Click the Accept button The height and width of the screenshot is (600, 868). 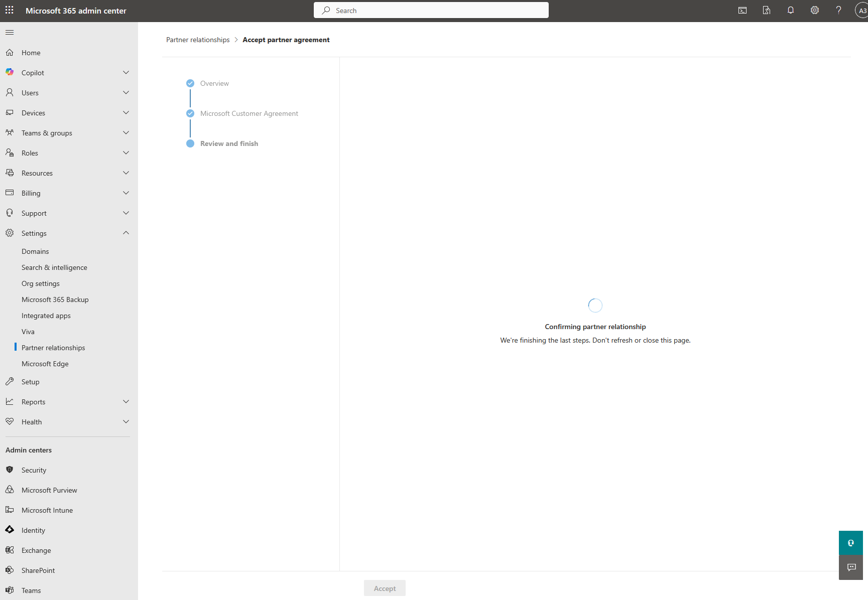click(385, 588)
